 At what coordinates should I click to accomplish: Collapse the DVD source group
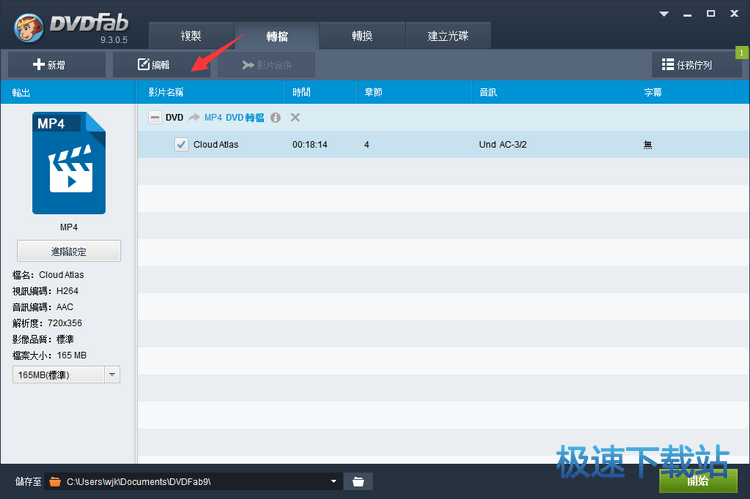tap(155, 118)
